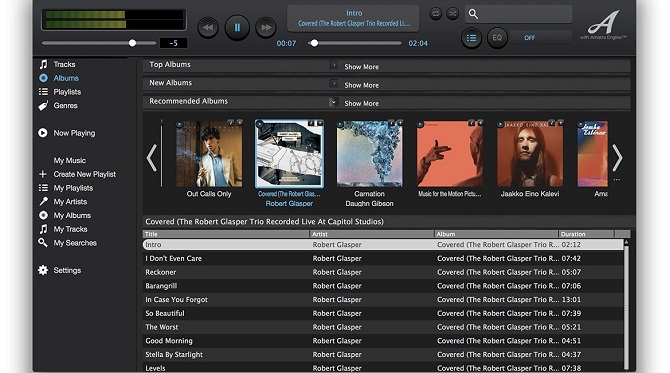Click Show More for New Albums
Image resolution: width=670 pixels, height=373 pixels.
click(361, 85)
